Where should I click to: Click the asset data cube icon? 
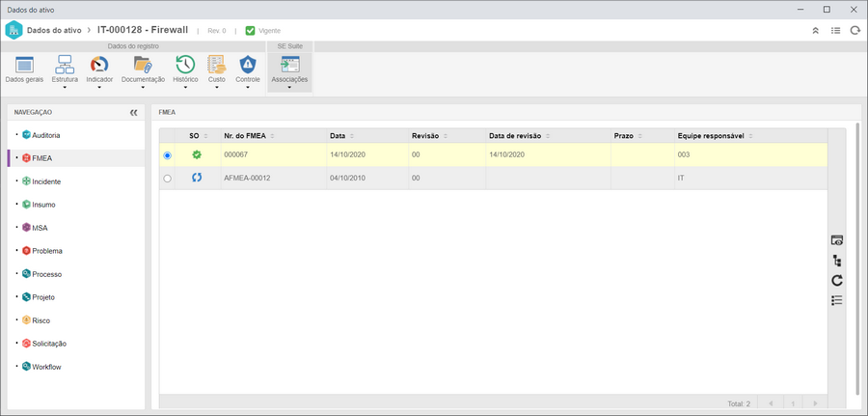[14, 31]
